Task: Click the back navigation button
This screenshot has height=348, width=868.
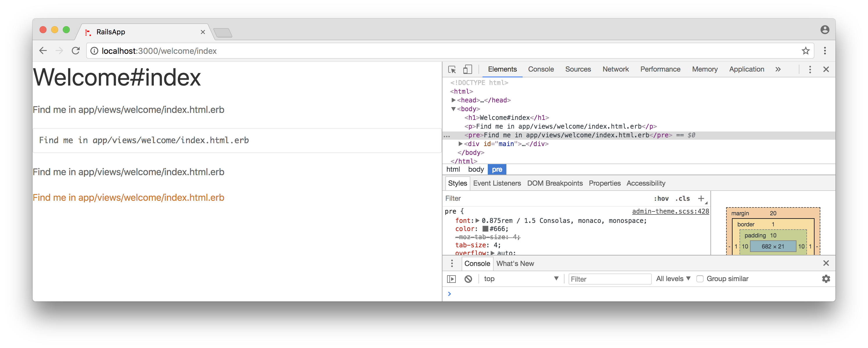Action: tap(44, 50)
